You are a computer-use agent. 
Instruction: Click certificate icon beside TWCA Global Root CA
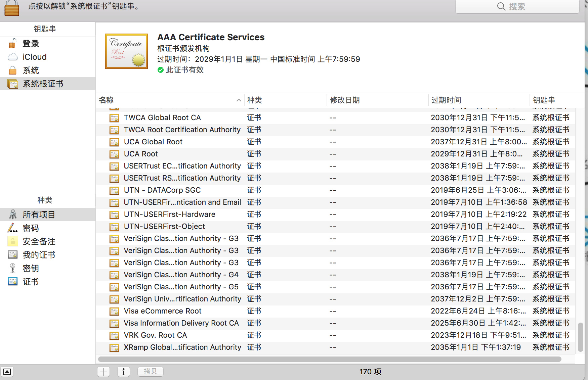(x=114, y=118)
